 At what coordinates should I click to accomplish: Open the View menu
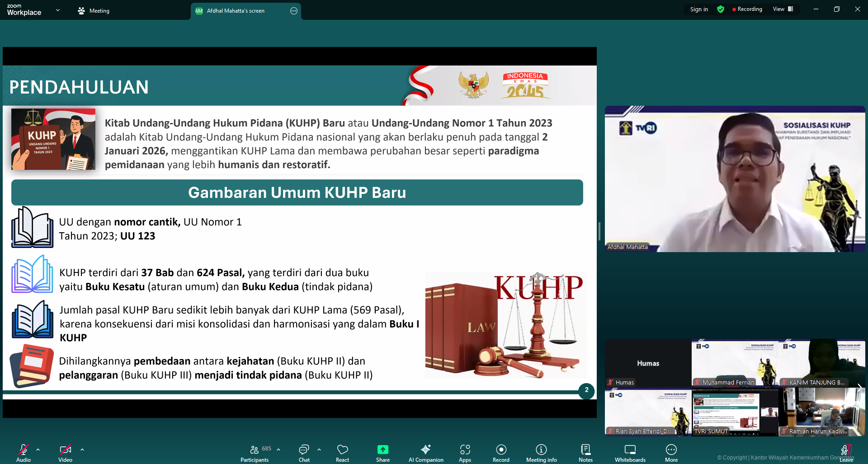point(783,9)
